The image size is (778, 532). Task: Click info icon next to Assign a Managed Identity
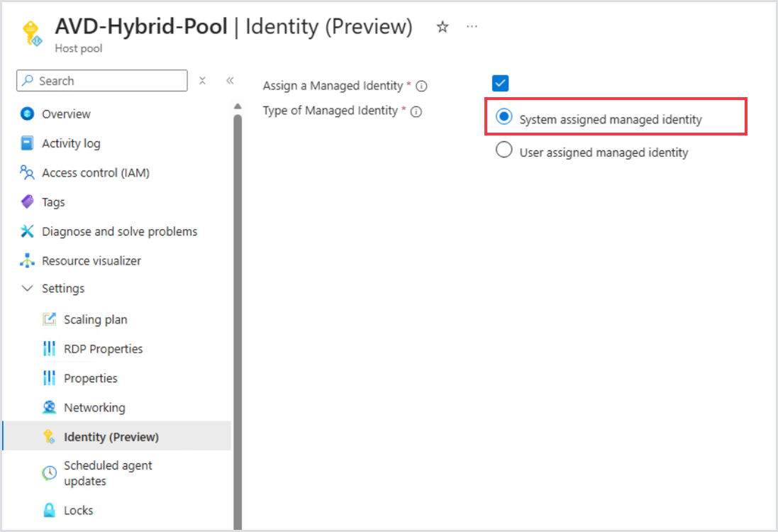421,87
